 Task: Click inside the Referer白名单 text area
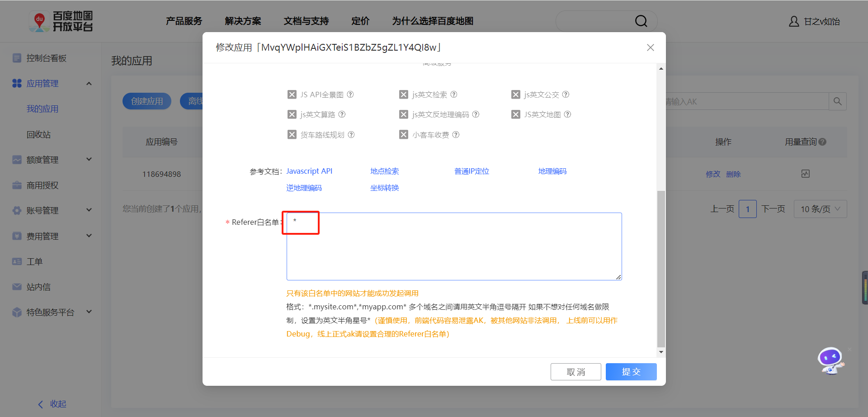point(452,246)
